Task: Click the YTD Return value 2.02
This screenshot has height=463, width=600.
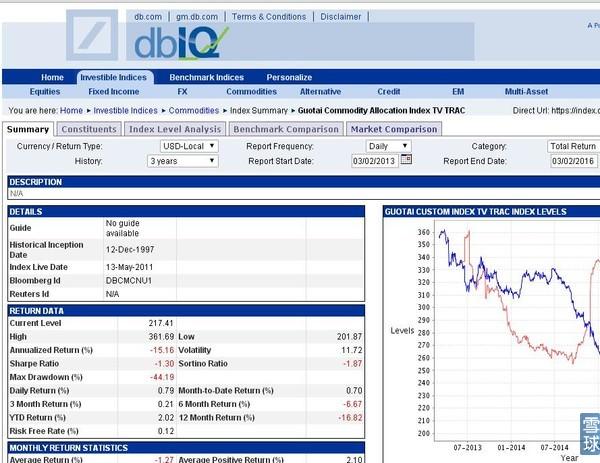Action: 166,417
